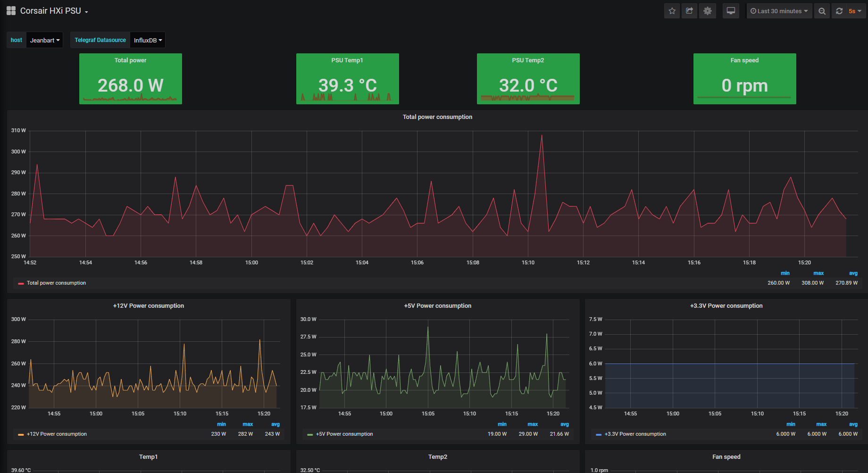868x473 pixels.
Task: Open the Temp1 graph panel title menu
Action: (149, 456)
